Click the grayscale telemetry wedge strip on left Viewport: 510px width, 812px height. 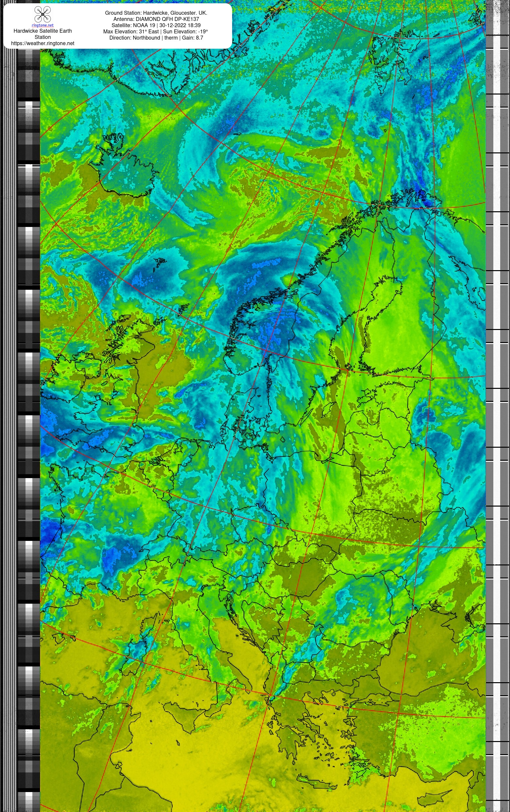(x=29, y=430)
